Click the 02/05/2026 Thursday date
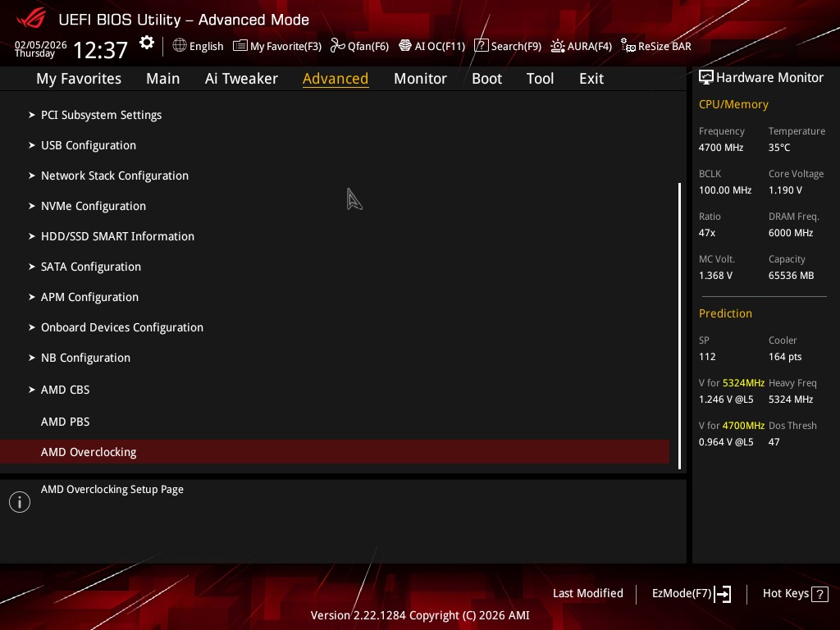 41,48
